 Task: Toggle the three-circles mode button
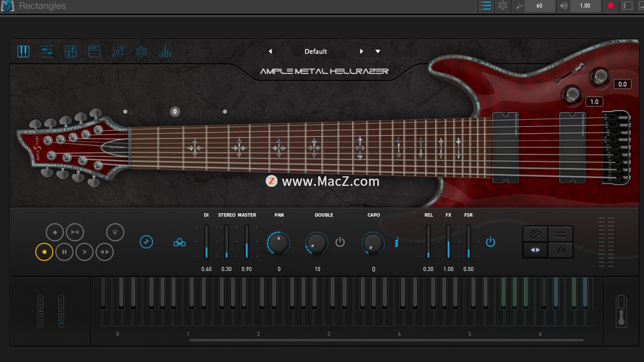click(560, 234)
